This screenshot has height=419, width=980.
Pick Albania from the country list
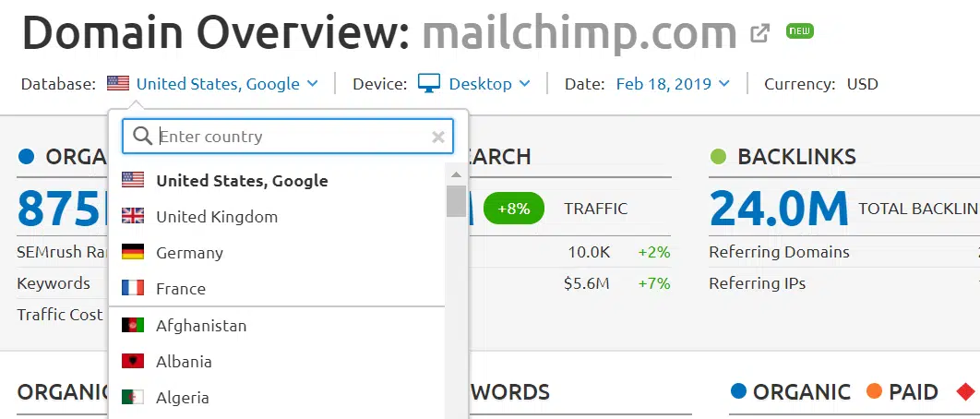tap(184, 362)
